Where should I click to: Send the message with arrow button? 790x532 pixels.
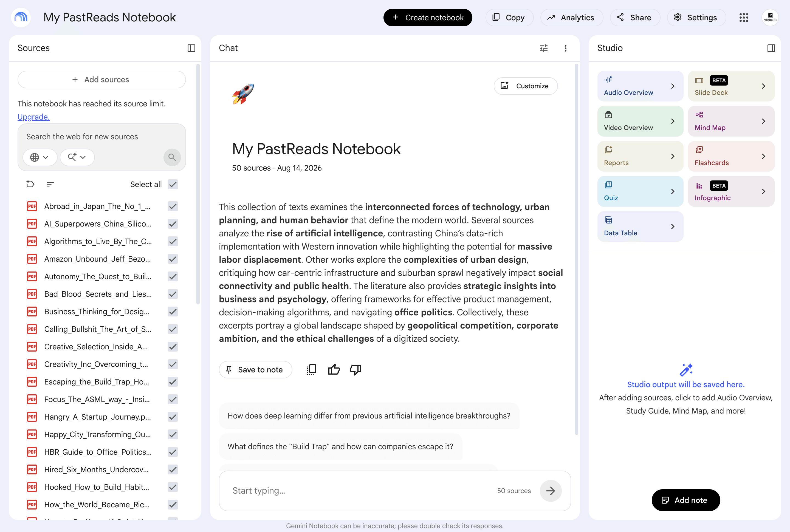point(551,491)
